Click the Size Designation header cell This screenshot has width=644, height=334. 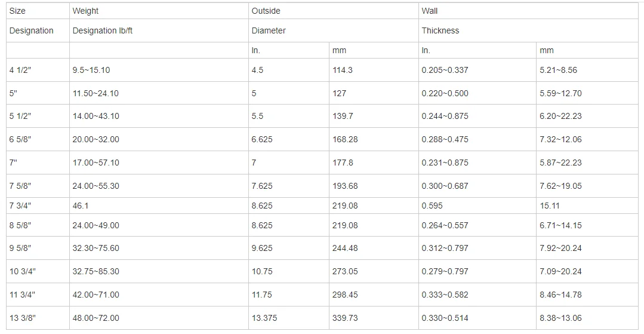tap(38, 22)
